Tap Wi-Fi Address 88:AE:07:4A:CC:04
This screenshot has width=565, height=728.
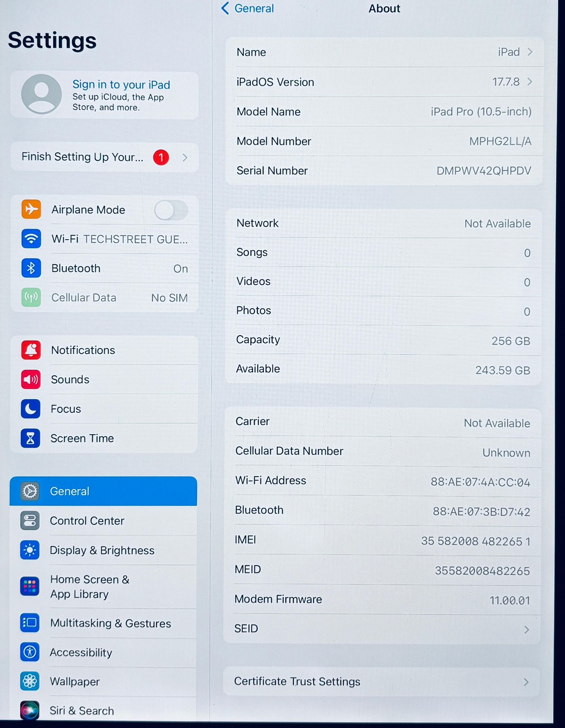[480, 482]
